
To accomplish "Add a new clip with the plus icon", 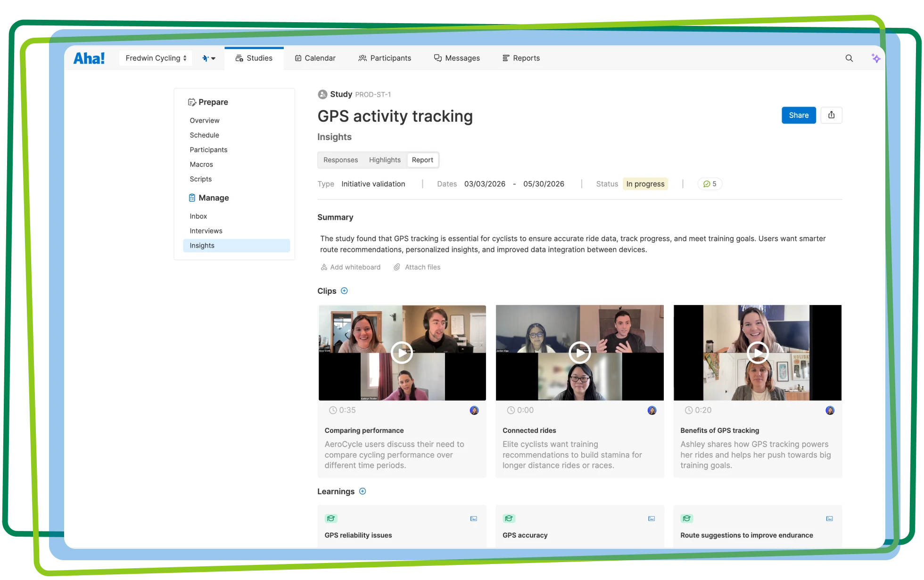I will click(344, 291).
